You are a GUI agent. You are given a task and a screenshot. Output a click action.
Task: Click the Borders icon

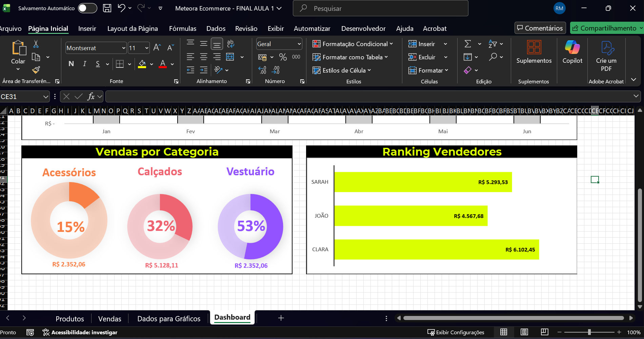120,64
